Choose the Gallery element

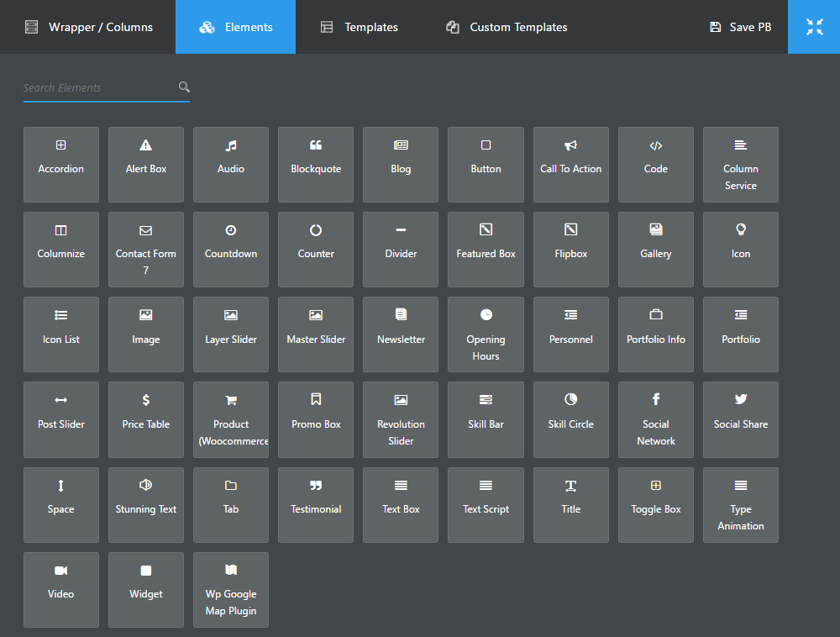656,250
